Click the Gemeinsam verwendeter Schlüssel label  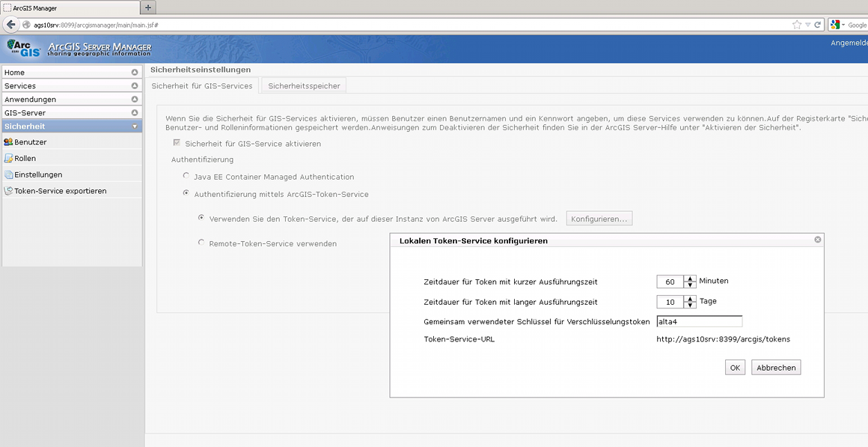(537, 322)
